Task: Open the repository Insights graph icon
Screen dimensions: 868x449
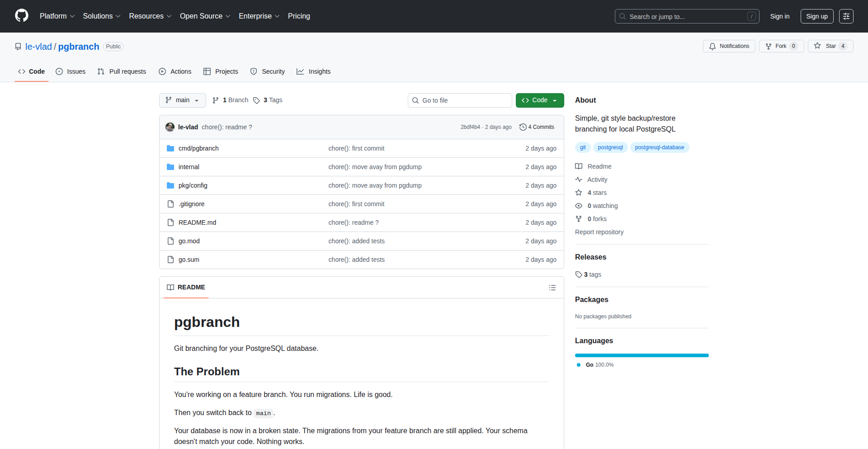Action: click(x=301, y=71)
